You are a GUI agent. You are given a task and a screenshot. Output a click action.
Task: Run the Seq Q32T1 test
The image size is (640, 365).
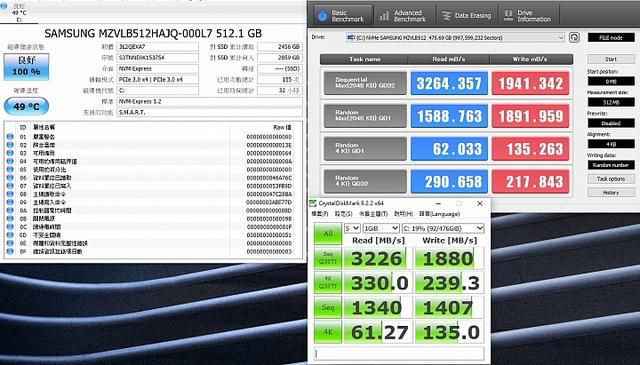[x=328, y=258]
